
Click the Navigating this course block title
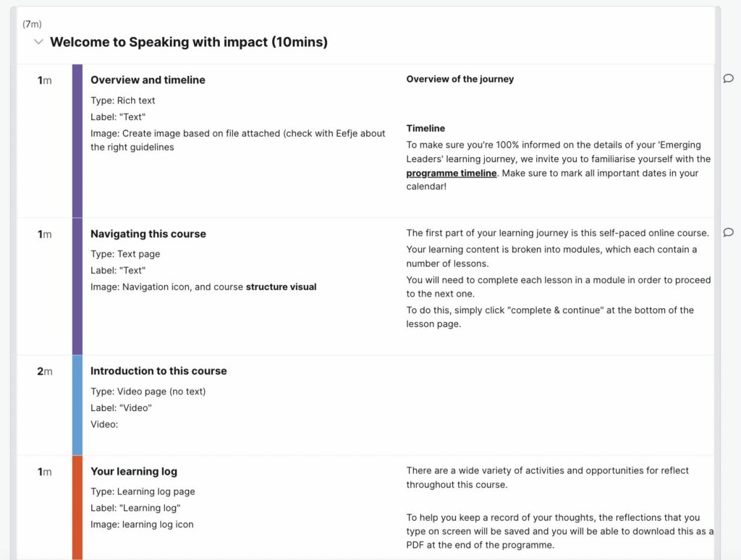pyautogui.click(x=148, y=234)
